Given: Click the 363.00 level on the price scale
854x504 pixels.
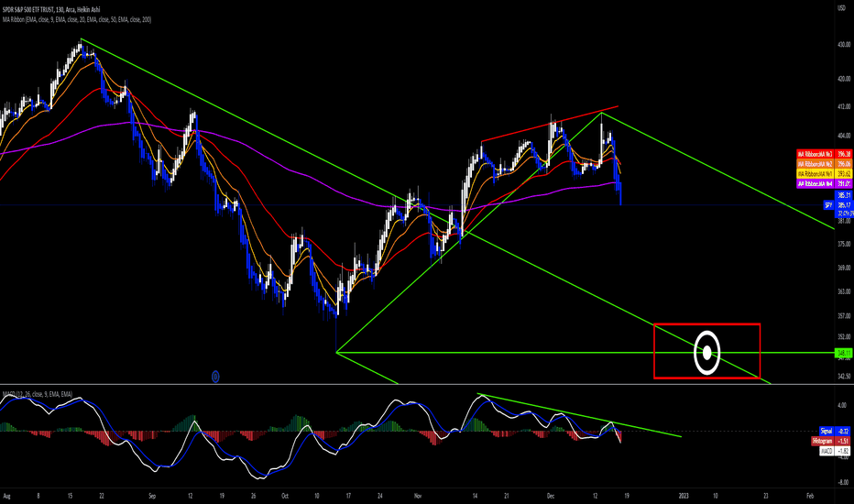Looking at the screenshot, I should click(x=844, y=291).
